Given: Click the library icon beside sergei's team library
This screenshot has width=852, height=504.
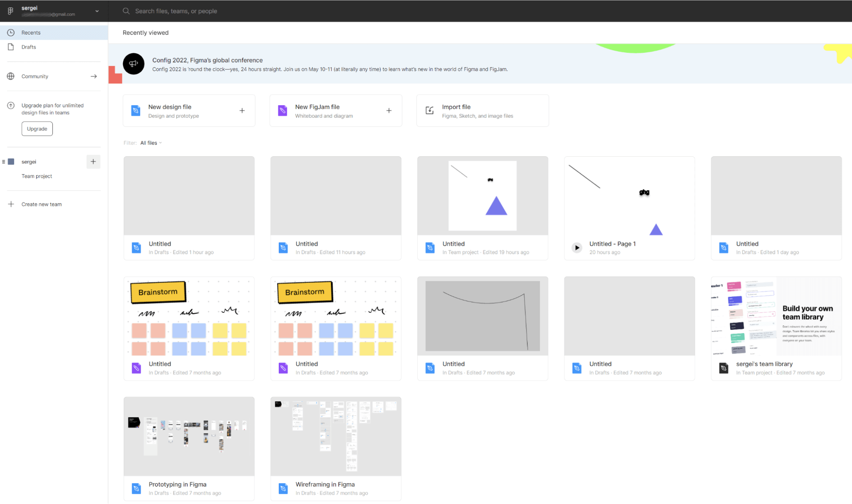Looking at the screenshot, I should [724, 368].
